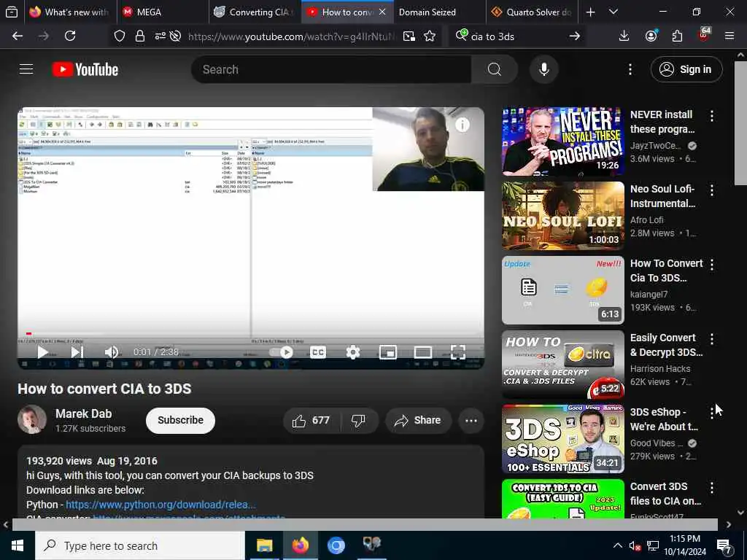Open File Explorer from taskbar
Screen dimensions: 747x560
click(x=264, y=545)
